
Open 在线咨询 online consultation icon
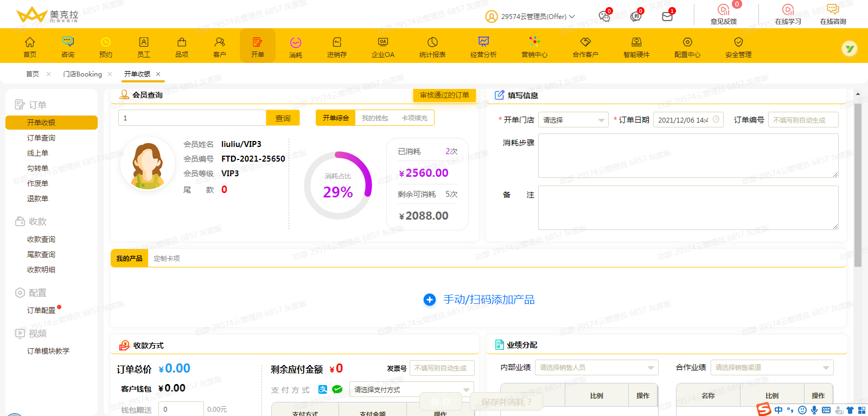[833, 10]
